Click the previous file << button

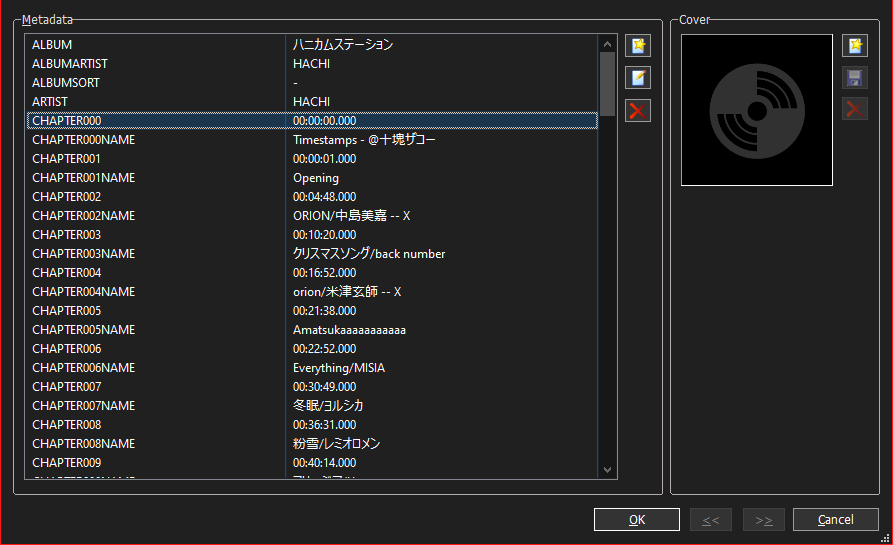pyautogui.click(x=710, y=519)
